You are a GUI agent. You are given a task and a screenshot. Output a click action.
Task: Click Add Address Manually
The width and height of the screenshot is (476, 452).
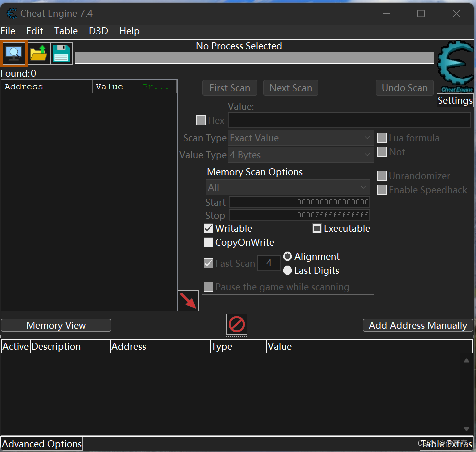(418, 325)
